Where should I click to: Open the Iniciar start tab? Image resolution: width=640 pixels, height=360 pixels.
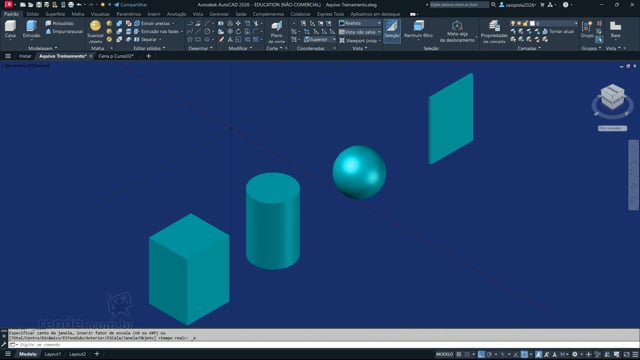(x=25, y=56)
